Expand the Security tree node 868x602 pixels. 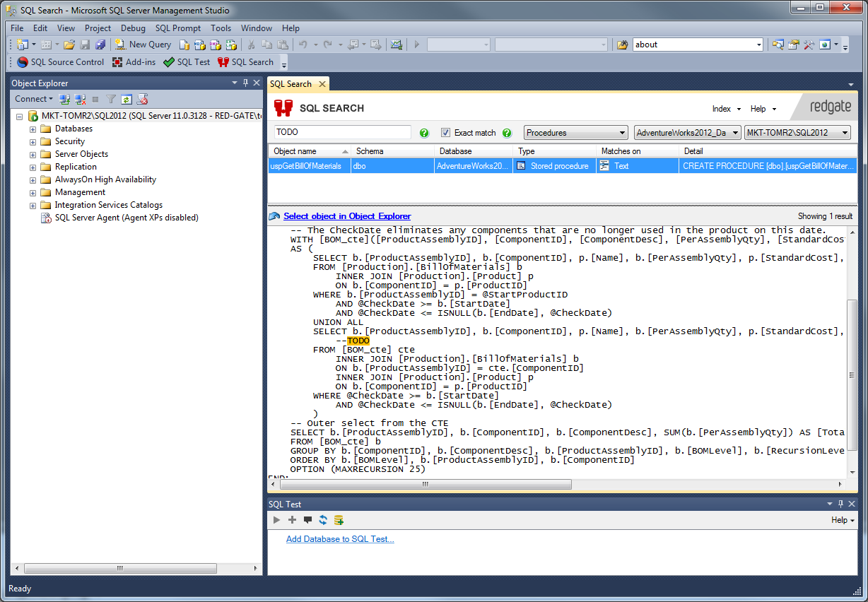[33, 142]
